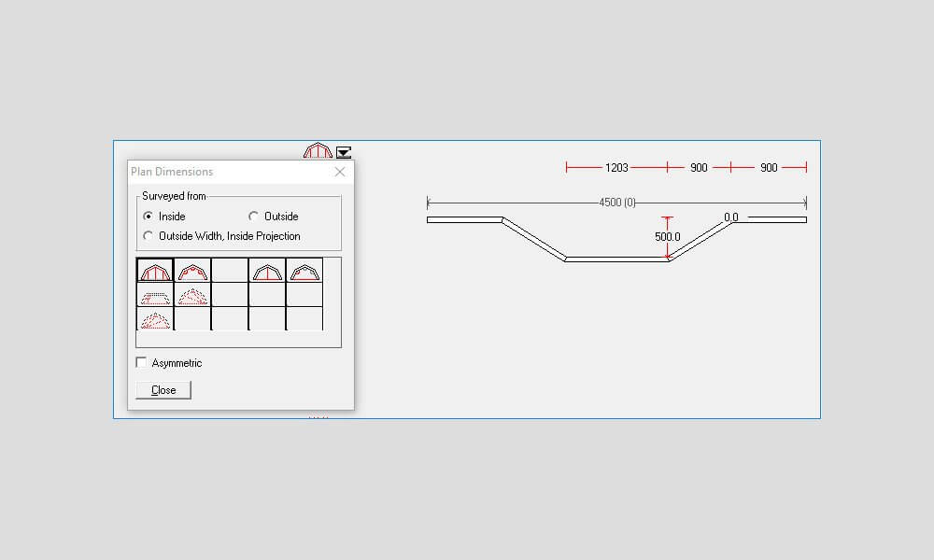Screen dimensions: 934x560
Task: Select the dotted multi-facet bay style
Action: (x=154, y=320)
